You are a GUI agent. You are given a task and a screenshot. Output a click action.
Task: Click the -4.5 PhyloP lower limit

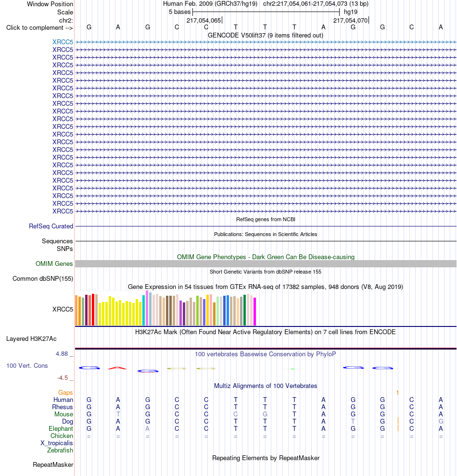tap(63, 377)
